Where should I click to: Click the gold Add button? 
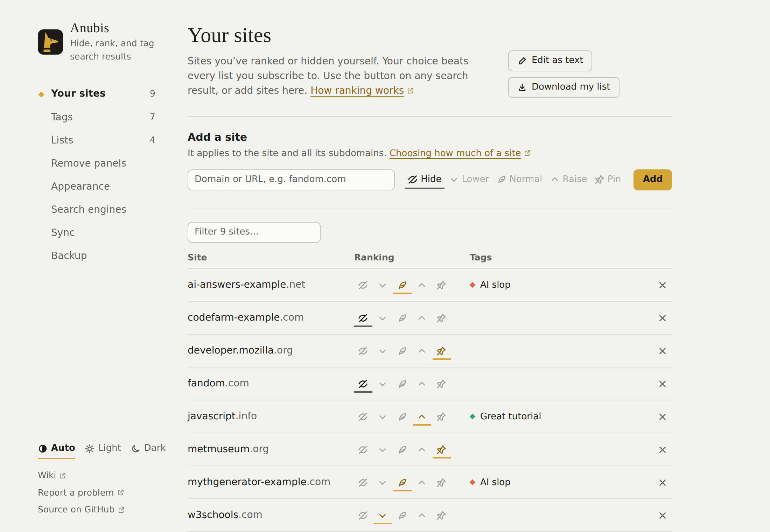(652, 180)
